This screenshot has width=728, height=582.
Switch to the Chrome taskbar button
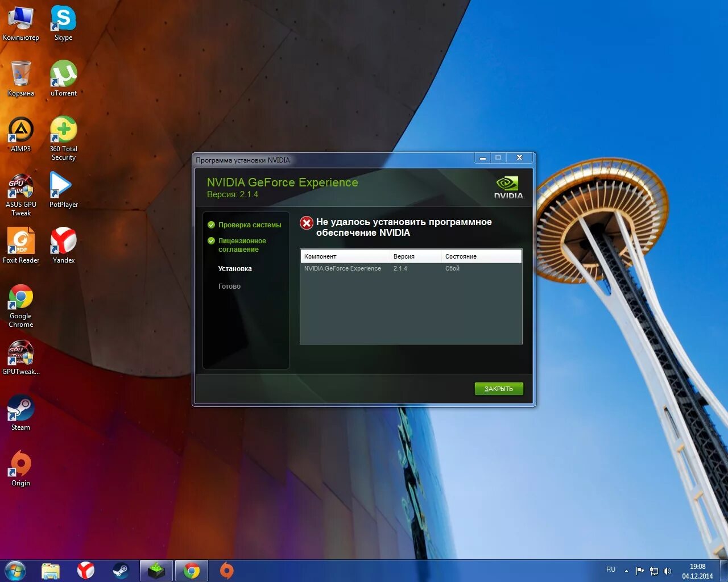192,571
